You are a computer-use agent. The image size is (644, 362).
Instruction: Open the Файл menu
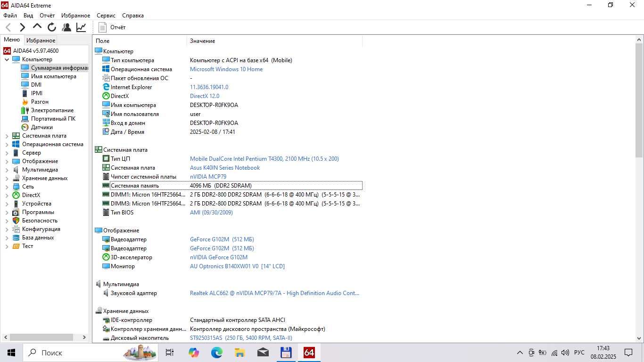[x=10, y=16]
